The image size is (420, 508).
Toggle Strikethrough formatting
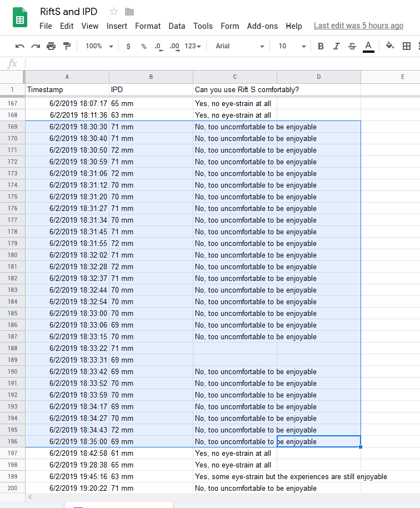coord(352,46)
